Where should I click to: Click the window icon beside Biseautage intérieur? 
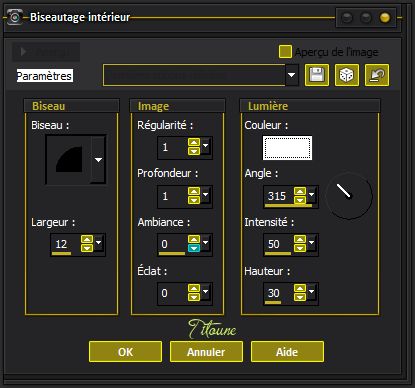pos(15,17)
